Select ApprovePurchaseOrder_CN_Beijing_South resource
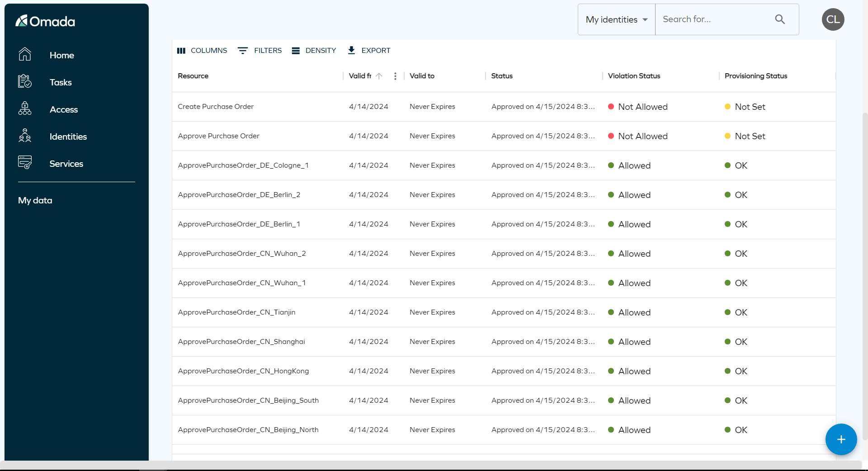Screen dimensions: 868x471 click(x=248, y=400)
